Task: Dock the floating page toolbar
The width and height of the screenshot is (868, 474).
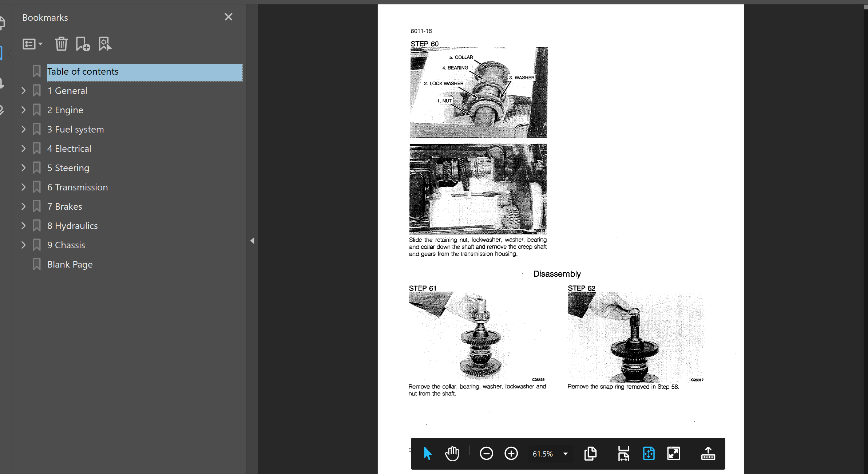Action: point(708,454)
